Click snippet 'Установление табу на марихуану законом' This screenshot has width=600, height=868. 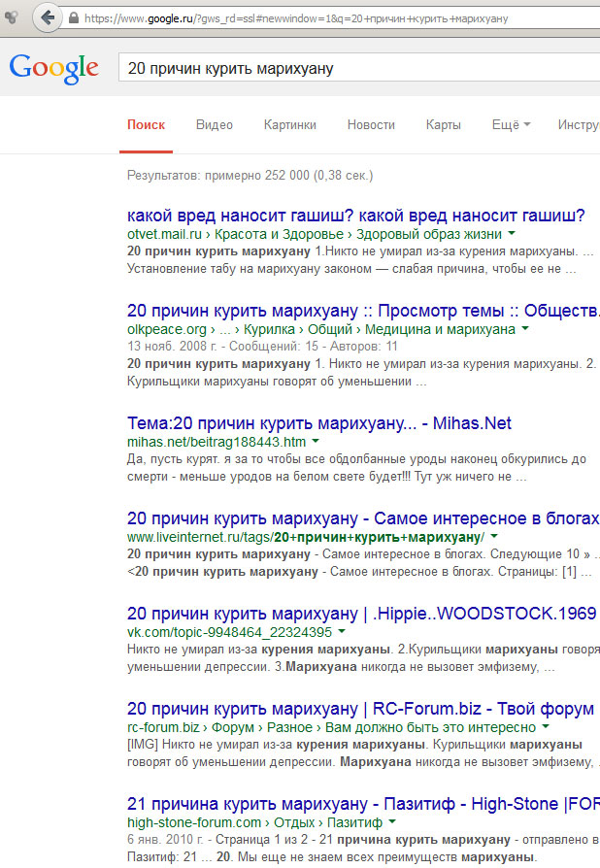351,269
